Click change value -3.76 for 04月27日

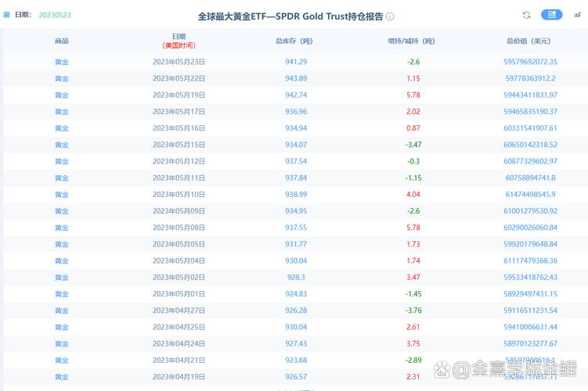(x=413, y=310)
